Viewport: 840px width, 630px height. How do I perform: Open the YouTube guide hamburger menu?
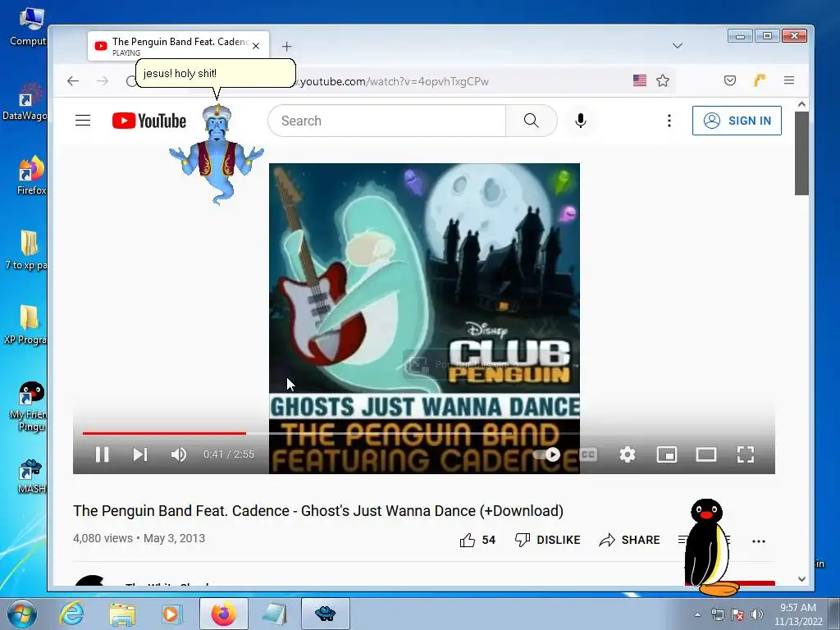(x=83, y=121)
